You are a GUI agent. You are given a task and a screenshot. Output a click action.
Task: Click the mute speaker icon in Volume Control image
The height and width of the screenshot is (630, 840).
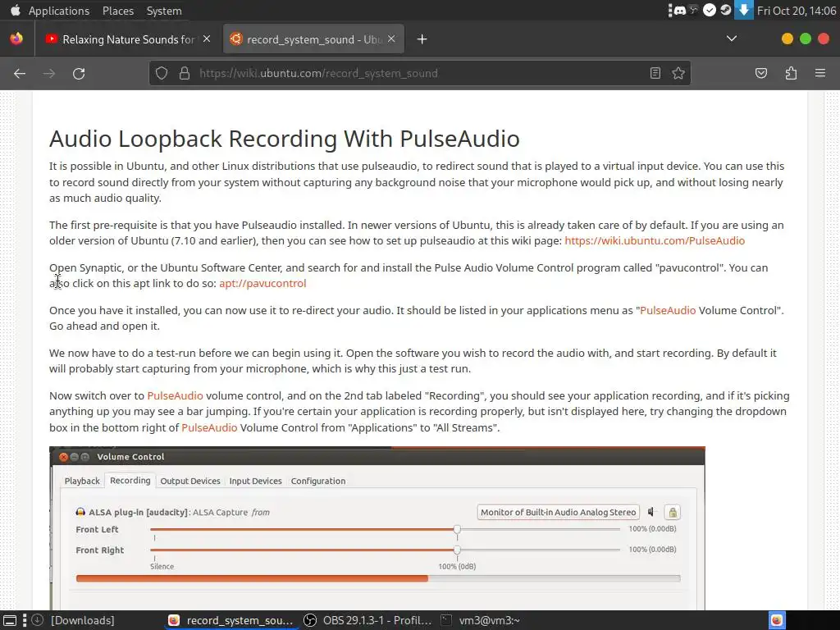(651, 512)
